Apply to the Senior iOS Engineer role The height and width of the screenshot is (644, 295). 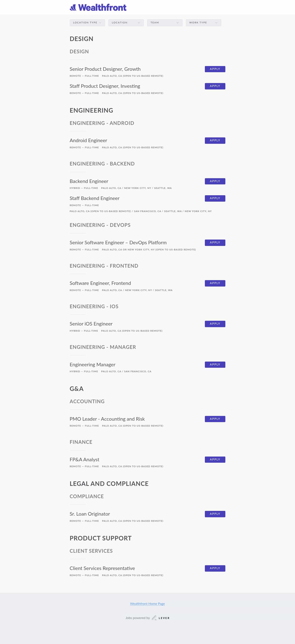pos(215,324)
